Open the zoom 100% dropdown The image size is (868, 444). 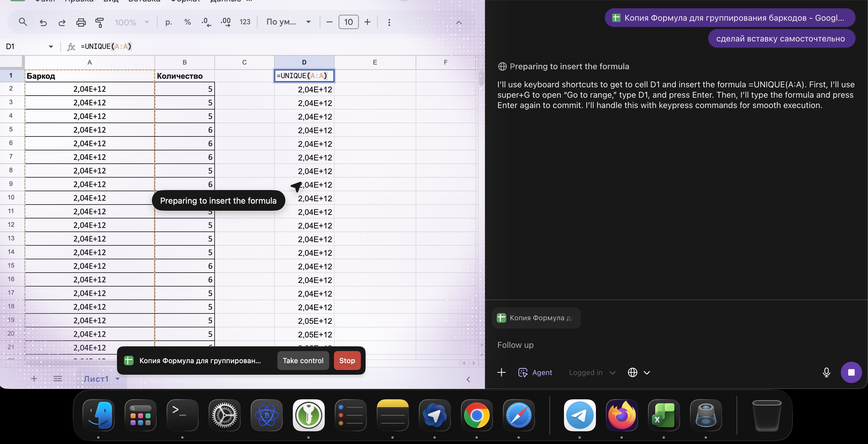[x=132, y=22]
